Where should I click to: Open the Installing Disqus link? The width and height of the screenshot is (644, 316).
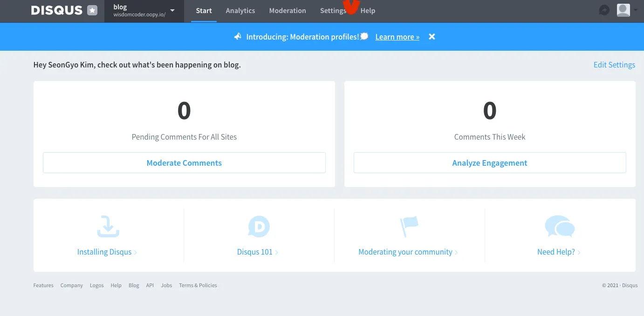pos(107,252)
